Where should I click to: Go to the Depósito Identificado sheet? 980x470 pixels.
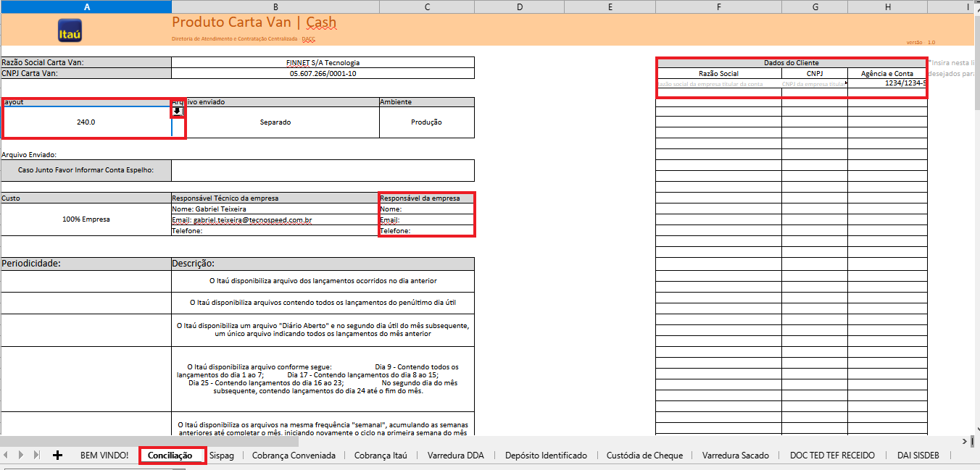[546, 456]
